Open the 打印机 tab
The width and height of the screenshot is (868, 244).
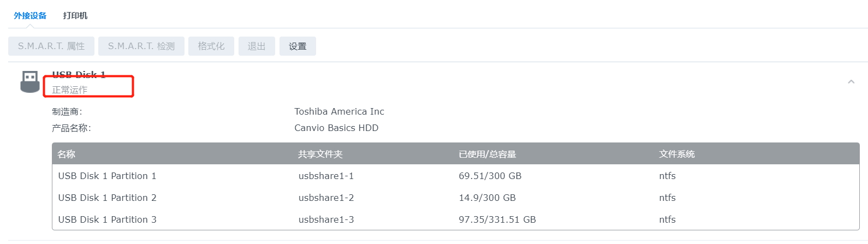75,16
